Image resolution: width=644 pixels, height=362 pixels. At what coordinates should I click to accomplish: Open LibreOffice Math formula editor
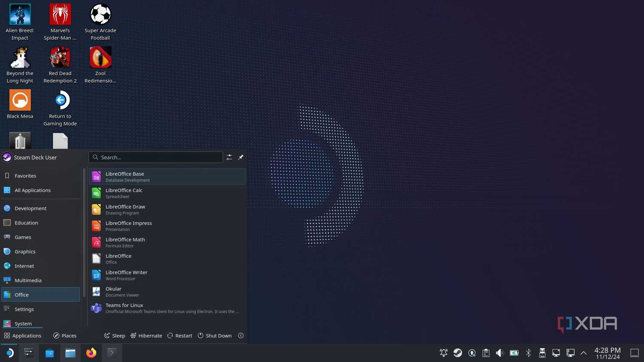(167, 242)
